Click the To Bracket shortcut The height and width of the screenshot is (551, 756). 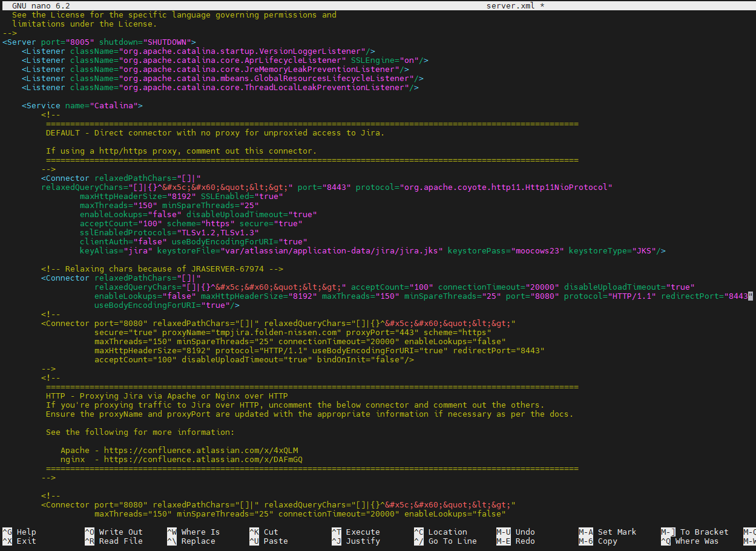704,532
